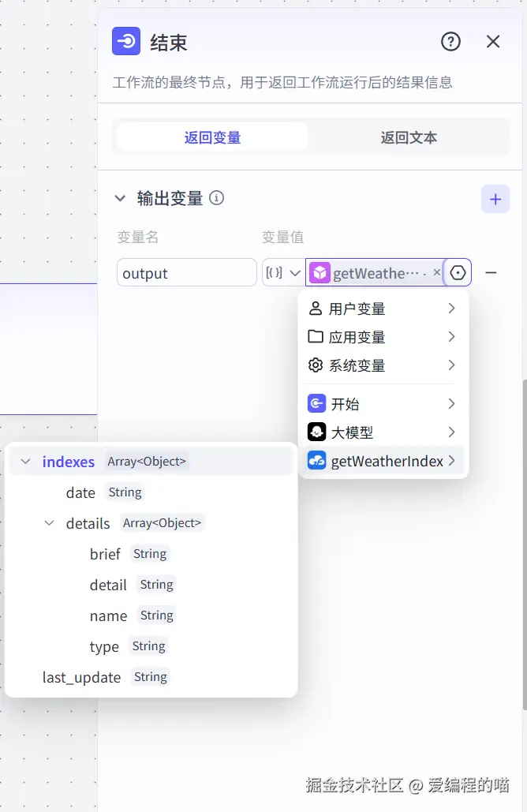Select the brief String variable
This screenshot has height=812, width=527.
click(x=151, y=554)
